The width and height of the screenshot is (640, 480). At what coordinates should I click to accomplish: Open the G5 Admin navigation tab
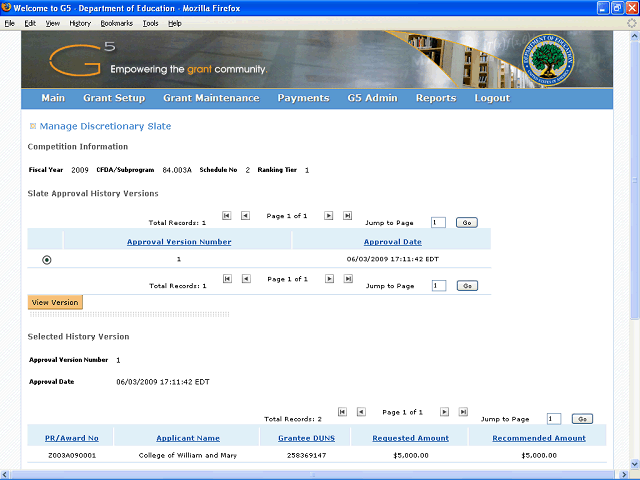[x=373, y=98]
